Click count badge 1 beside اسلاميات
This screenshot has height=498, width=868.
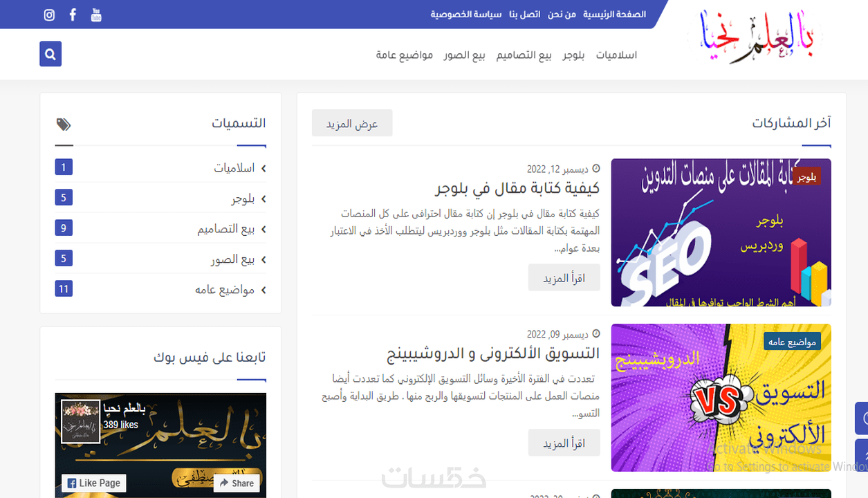(64, 167)
